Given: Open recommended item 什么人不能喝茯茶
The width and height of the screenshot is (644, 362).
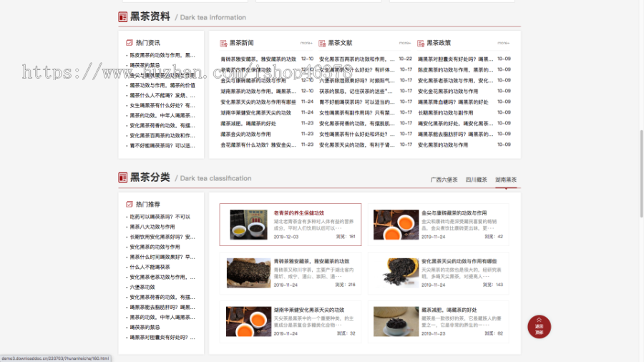Looking at the screenshot, I should pos(150,267).
